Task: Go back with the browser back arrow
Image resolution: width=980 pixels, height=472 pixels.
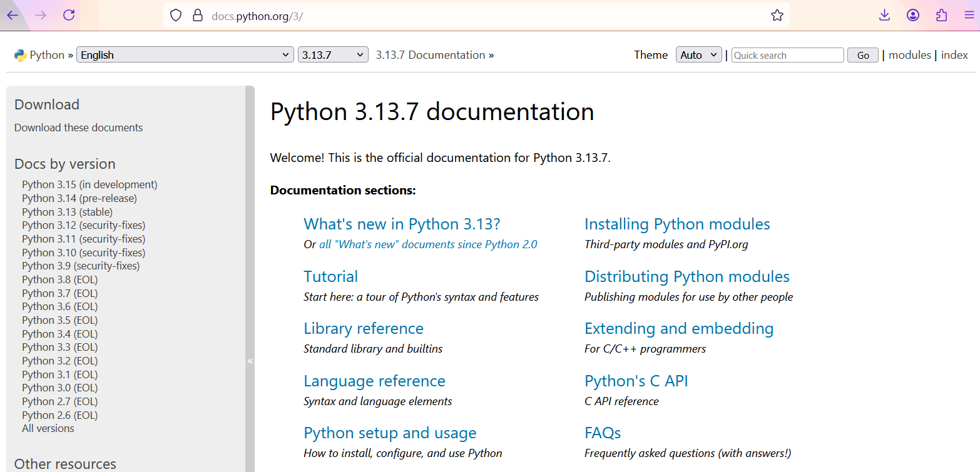Action: [13, 15]
